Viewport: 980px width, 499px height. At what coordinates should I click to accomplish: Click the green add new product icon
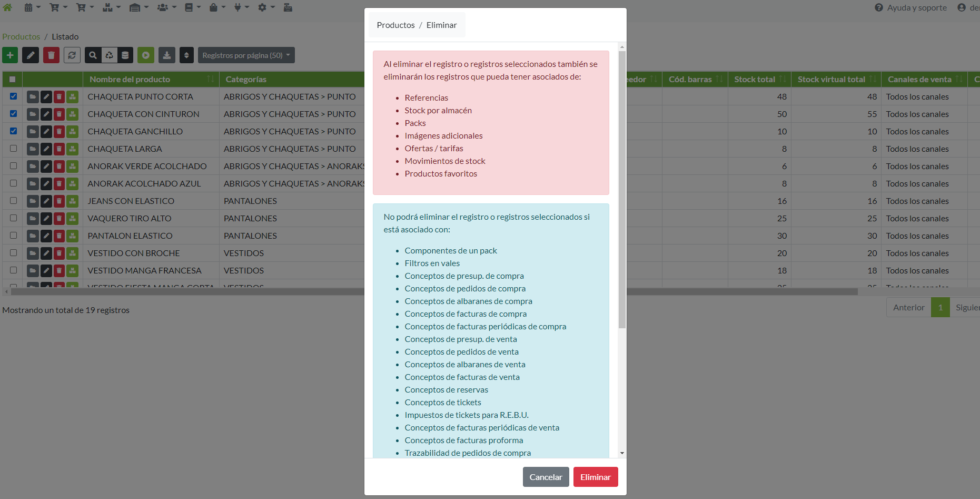(10, 55)
